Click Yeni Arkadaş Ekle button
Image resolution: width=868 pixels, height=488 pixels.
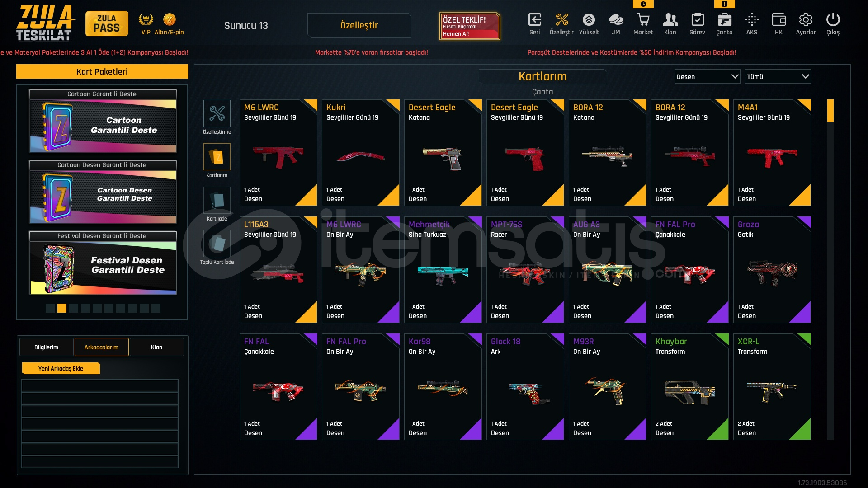click(x=61, y=368)
